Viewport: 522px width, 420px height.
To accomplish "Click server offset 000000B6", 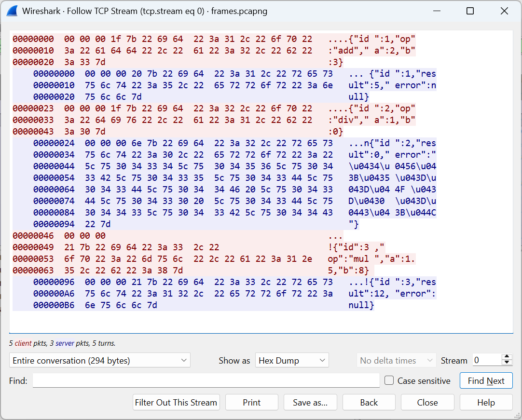I will (x=54, y=305).
